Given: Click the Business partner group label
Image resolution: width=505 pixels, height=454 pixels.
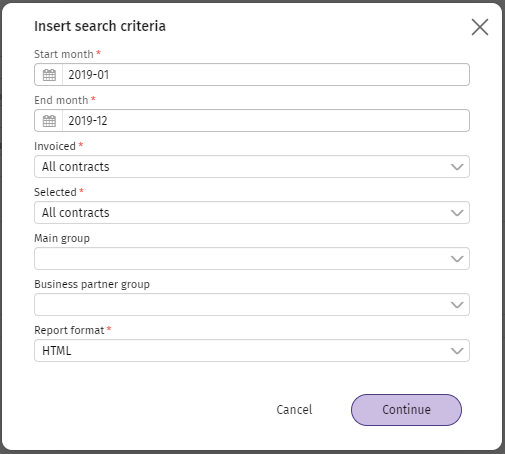Looking at the screenshot, I should pos(92,284).
